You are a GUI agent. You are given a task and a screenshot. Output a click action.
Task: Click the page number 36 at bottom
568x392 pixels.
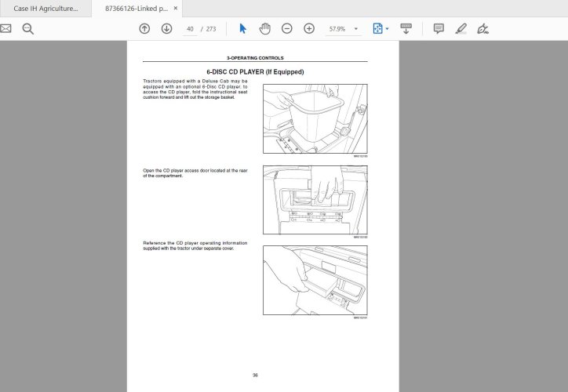pyautogui.click(x=255, y=376)
